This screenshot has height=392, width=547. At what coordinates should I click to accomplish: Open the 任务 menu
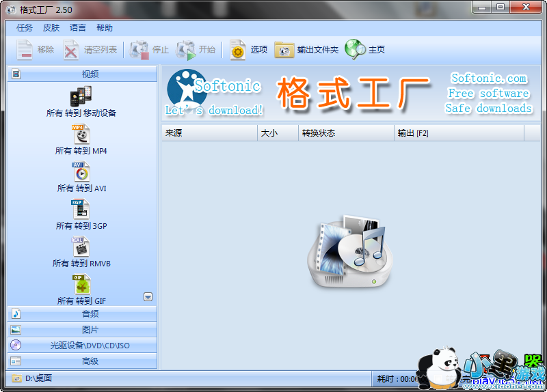[25, 28]
